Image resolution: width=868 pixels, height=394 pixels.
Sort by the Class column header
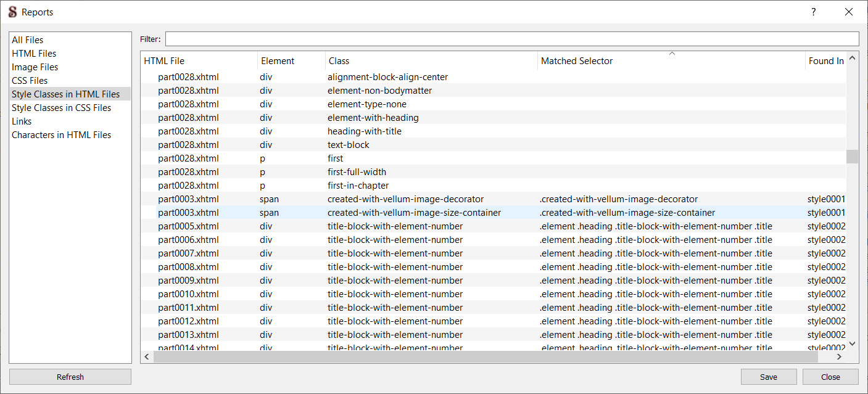(339, 61)
